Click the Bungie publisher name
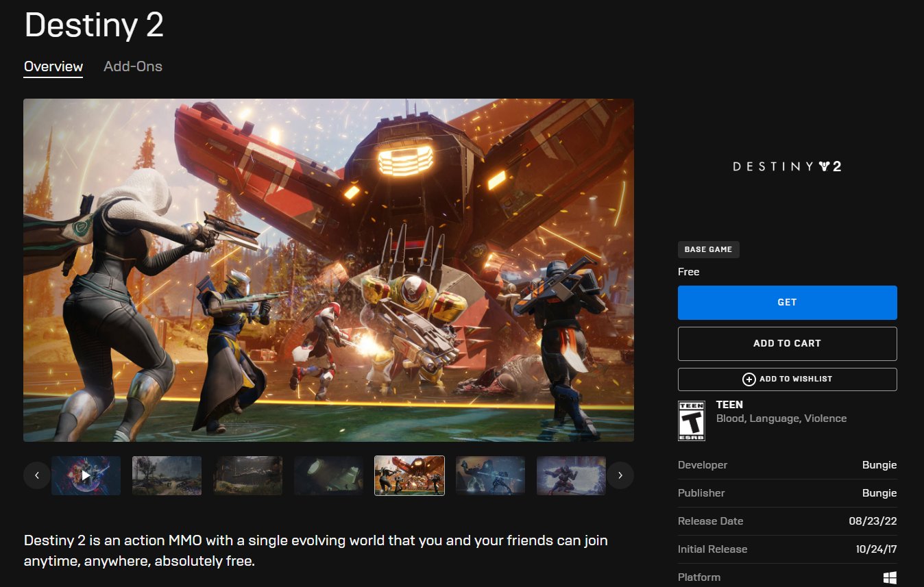Image resolution: width=924 pixels, height=587 pixels. (x=879, y=493)
